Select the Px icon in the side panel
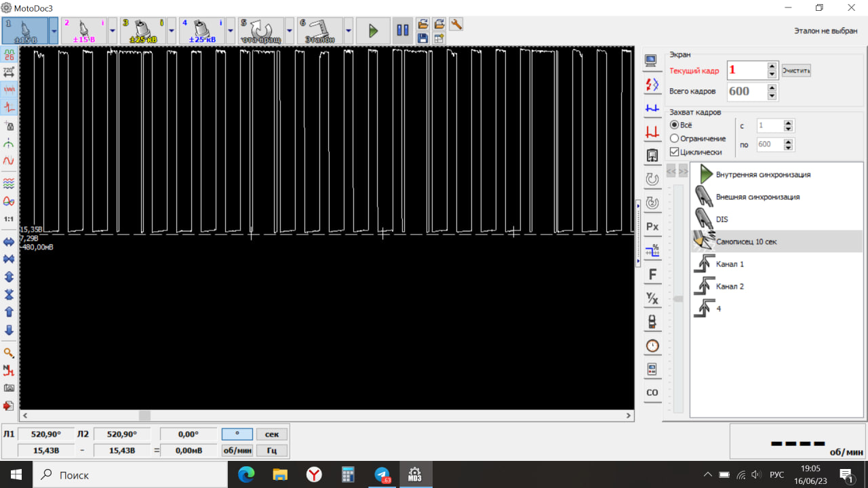 (652, 226)
